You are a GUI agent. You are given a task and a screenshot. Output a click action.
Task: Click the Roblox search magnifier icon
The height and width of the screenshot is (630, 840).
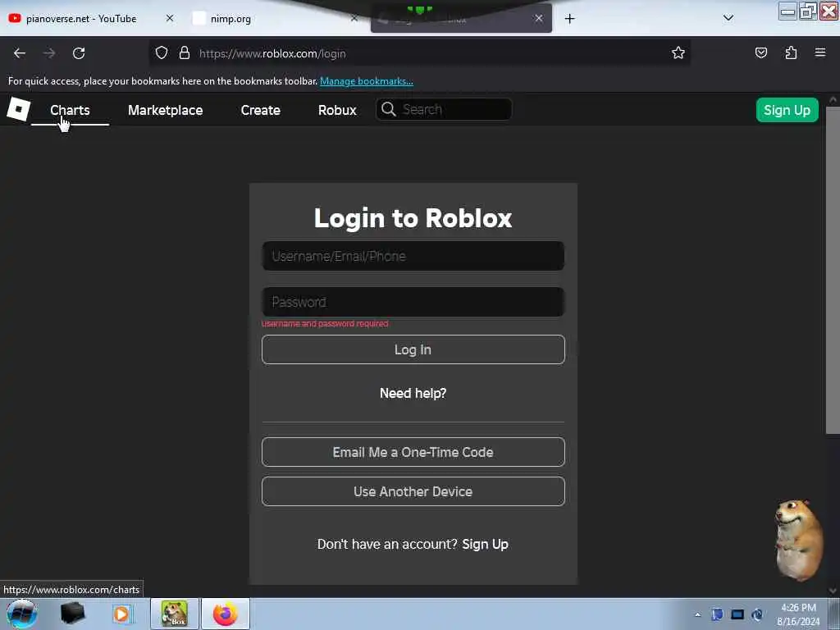point(388,109)
